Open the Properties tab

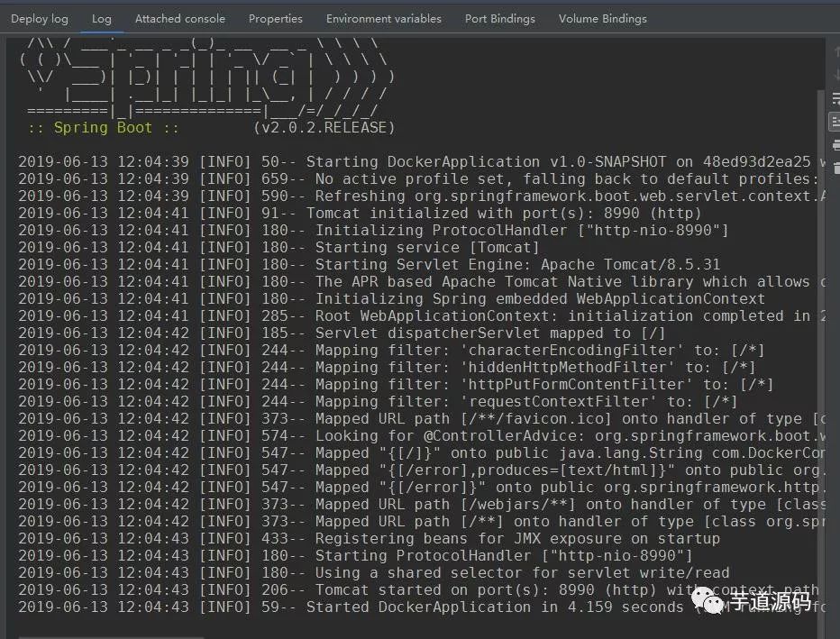[x=276, y=19]
